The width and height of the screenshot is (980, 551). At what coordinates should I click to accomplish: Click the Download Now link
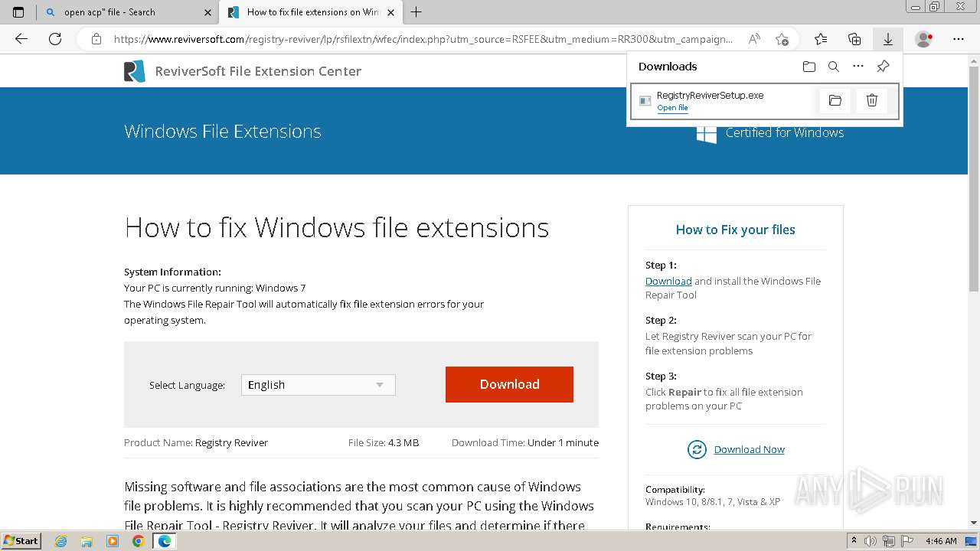coord(749,449)
